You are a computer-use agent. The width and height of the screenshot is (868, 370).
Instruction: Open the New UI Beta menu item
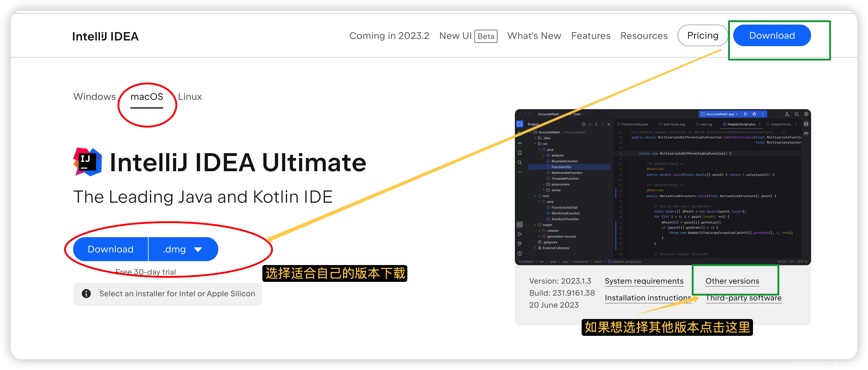(x=468, y=36)
